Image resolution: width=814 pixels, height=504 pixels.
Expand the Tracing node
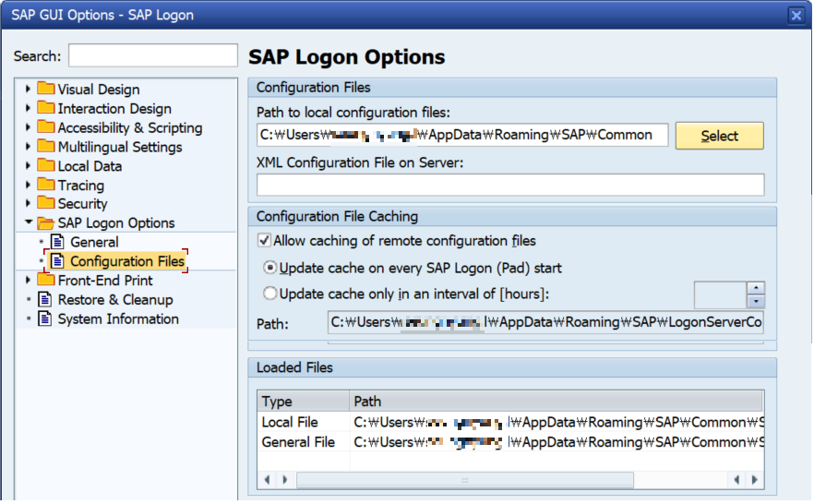click(x=28, y=185)
